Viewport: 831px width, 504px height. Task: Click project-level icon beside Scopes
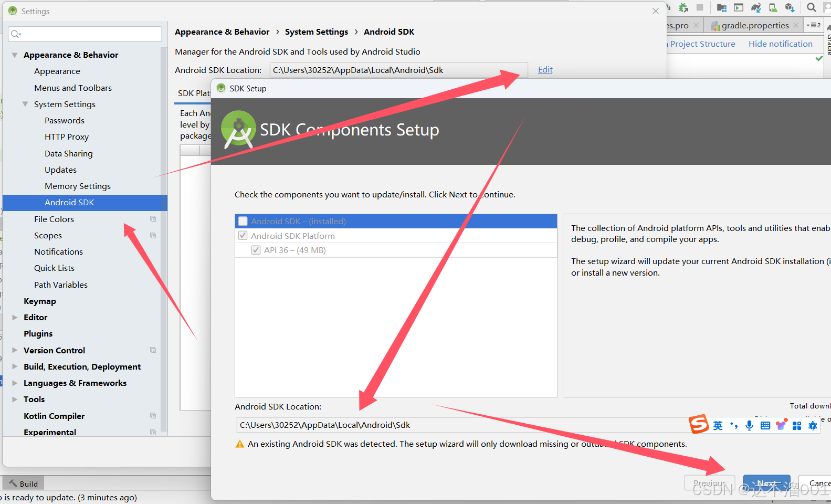[153, 235]
